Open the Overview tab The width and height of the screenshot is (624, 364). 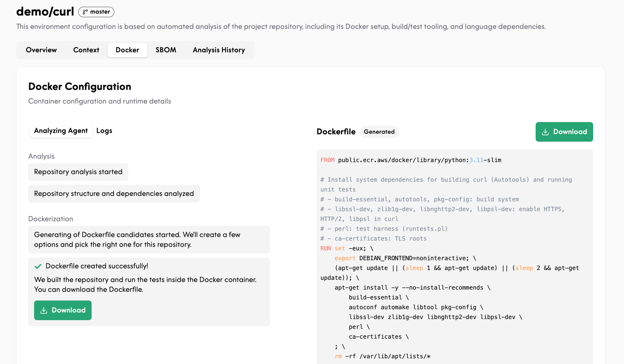(41, 50)
